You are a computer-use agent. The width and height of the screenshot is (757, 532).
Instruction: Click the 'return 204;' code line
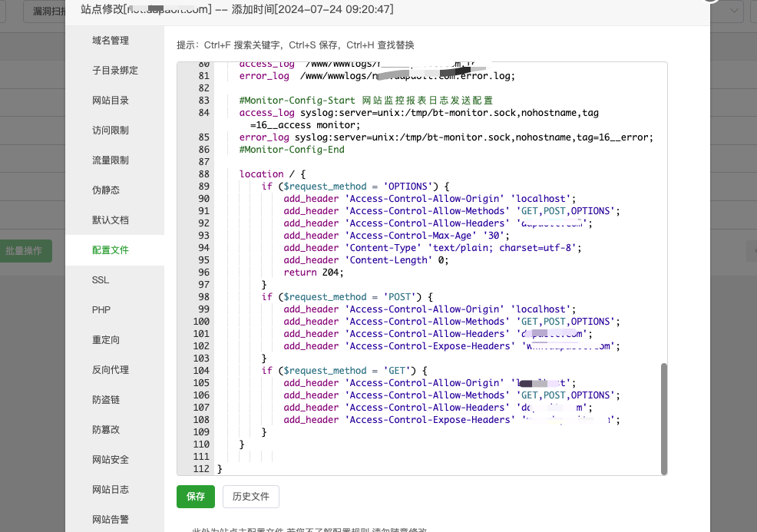pos(314,273)
